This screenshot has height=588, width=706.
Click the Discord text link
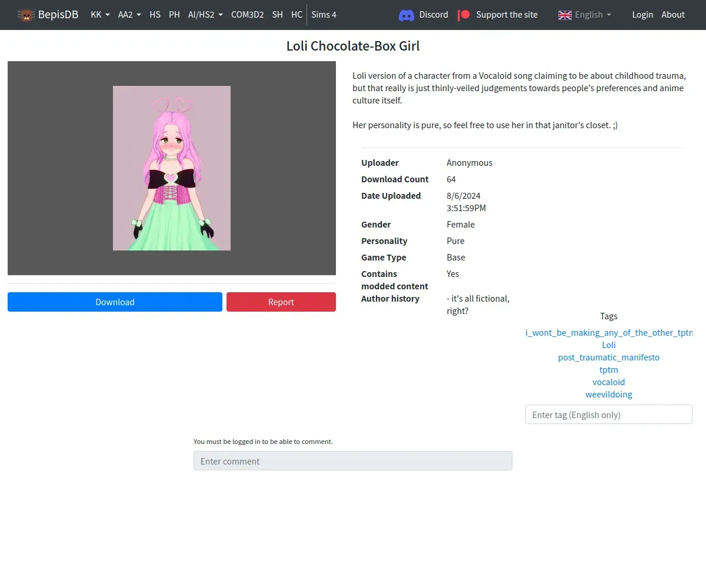[x=434, y=15]
